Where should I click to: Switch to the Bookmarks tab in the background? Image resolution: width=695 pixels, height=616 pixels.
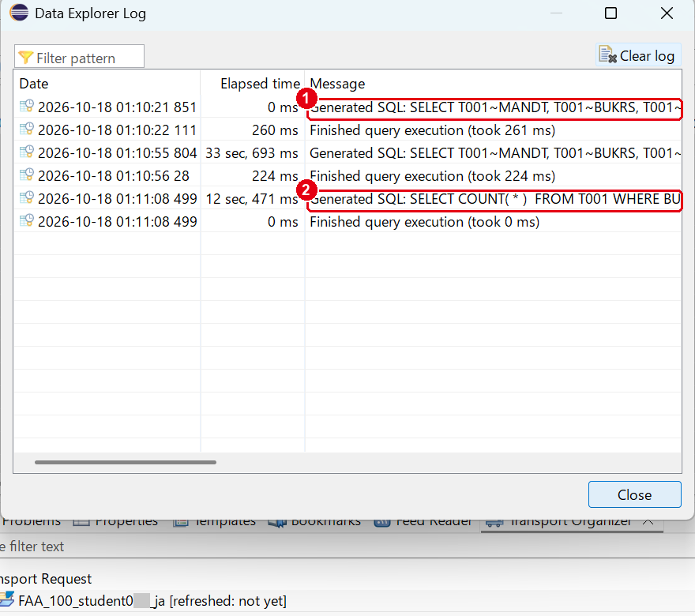tap(314, 523)
